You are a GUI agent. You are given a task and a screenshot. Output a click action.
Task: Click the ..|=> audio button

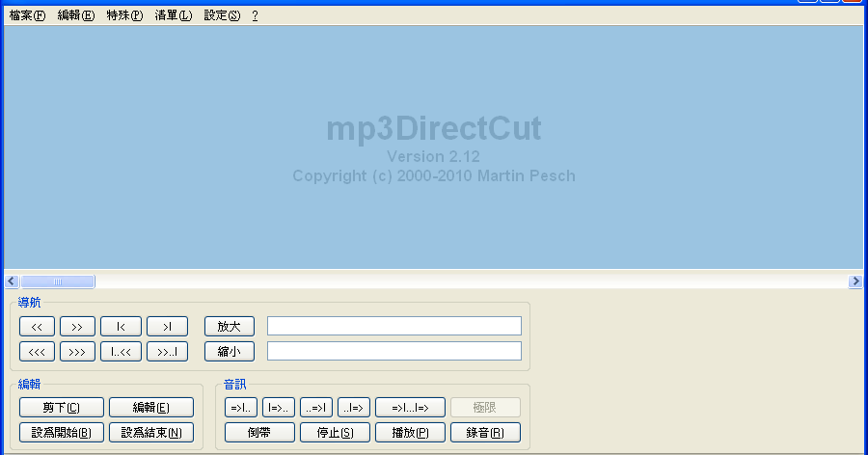coord(354,408)
